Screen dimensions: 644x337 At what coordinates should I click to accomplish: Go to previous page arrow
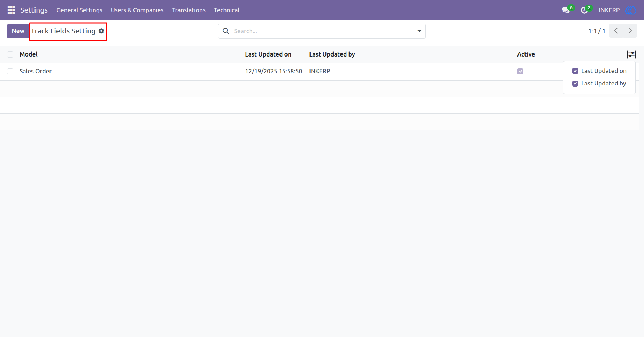[616, 31]
